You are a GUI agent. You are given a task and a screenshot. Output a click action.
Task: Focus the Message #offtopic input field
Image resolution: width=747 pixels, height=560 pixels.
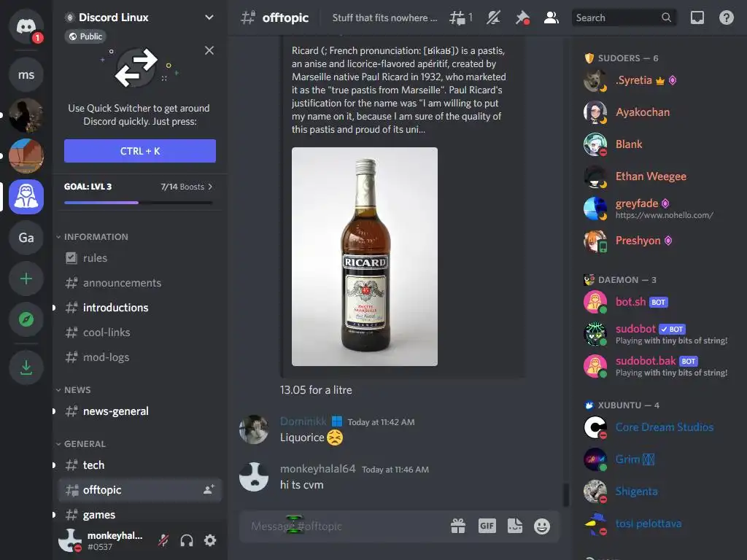click(343, 526)
